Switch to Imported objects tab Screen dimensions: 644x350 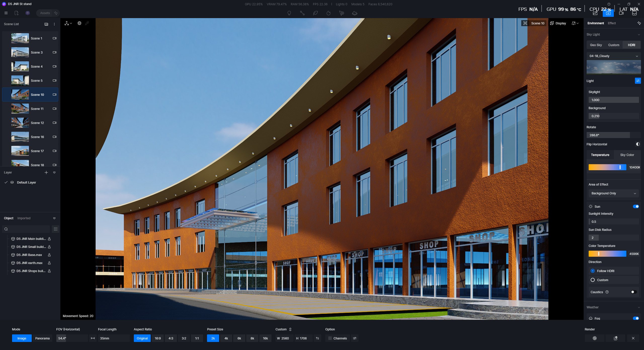pyautogui.click(x=24, y=218)
